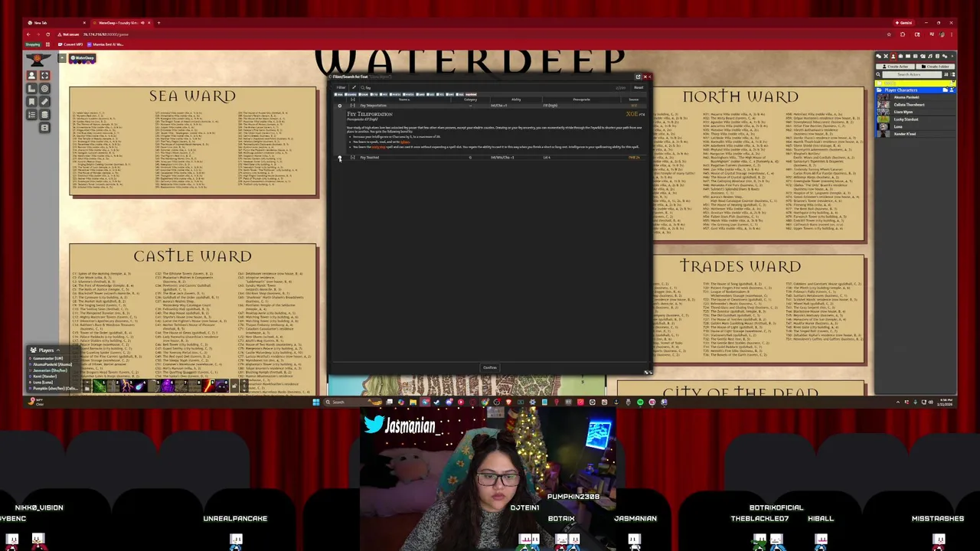Open the Chat Log sidebar tab

tap(879, 57)
